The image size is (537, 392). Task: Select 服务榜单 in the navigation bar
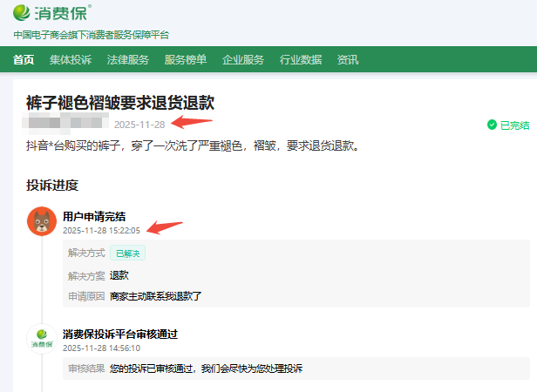tap(186, 60)
